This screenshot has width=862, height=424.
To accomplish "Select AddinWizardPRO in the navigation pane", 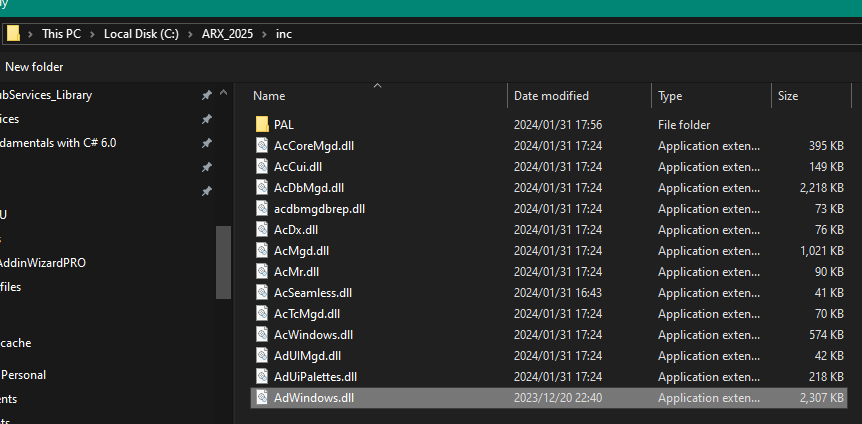I will coord(42,263).
